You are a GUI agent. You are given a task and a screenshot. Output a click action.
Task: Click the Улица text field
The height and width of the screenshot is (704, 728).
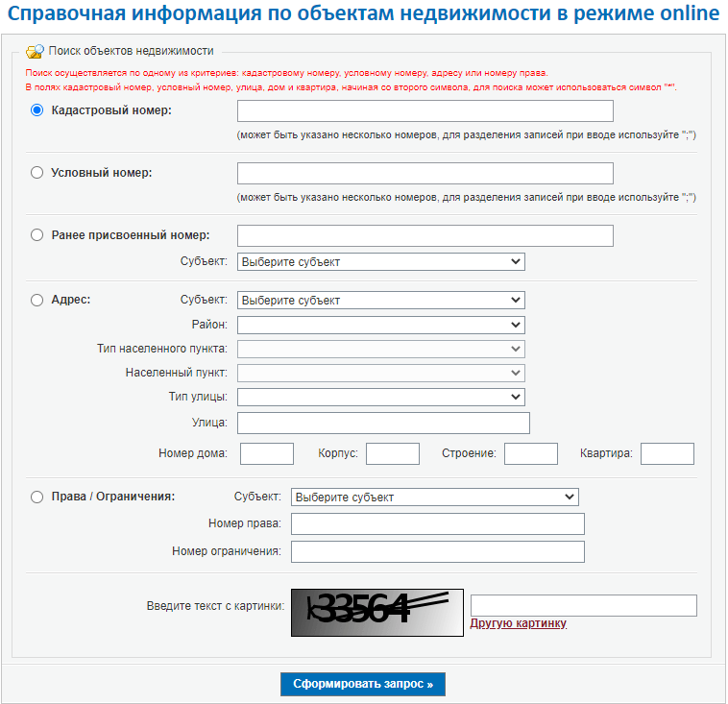pos(383,423)
